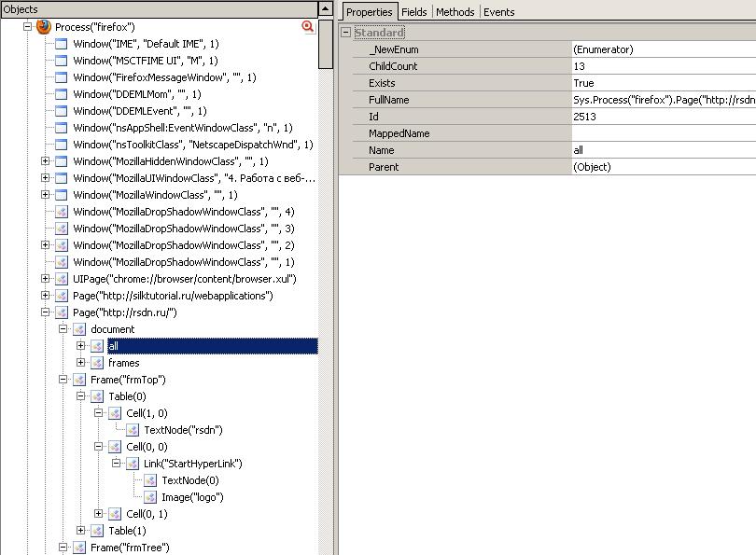The height and width of the screenshot is (555, 756).
Task: Open the Methods tab
Action: pos(455,12)
